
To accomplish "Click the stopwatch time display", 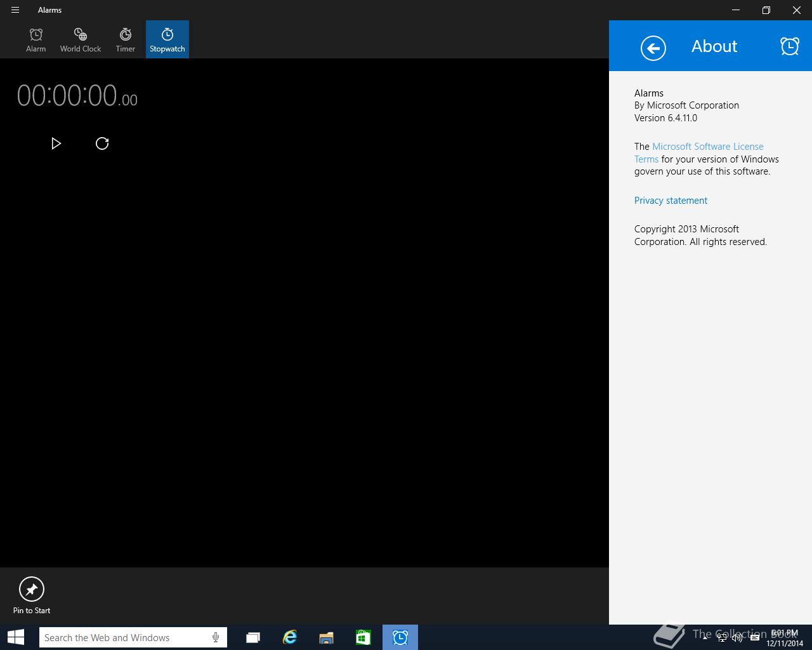I will [77, 96].
